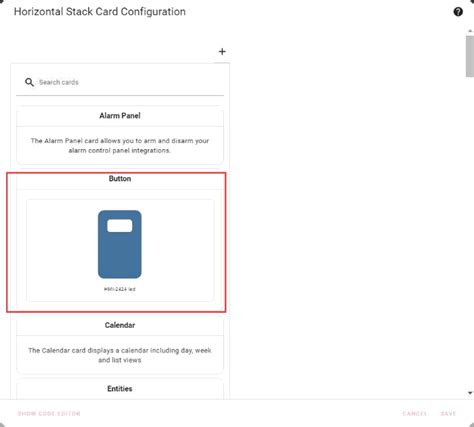Viewport: 474px width, 427px height.
Task: Select the Entities card
Action: tap(120, 389)
